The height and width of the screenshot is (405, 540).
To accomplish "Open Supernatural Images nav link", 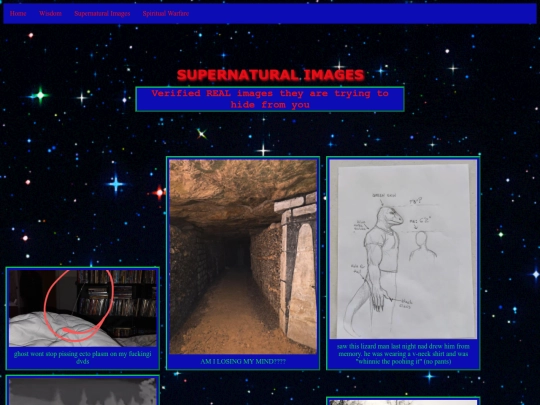I will point(102,13).
